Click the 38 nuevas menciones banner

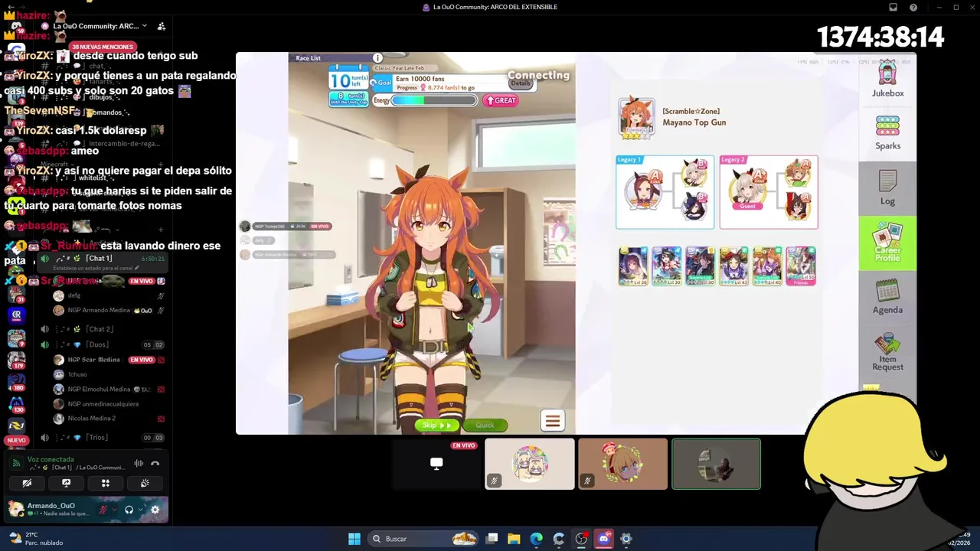(x=103, y=47)
